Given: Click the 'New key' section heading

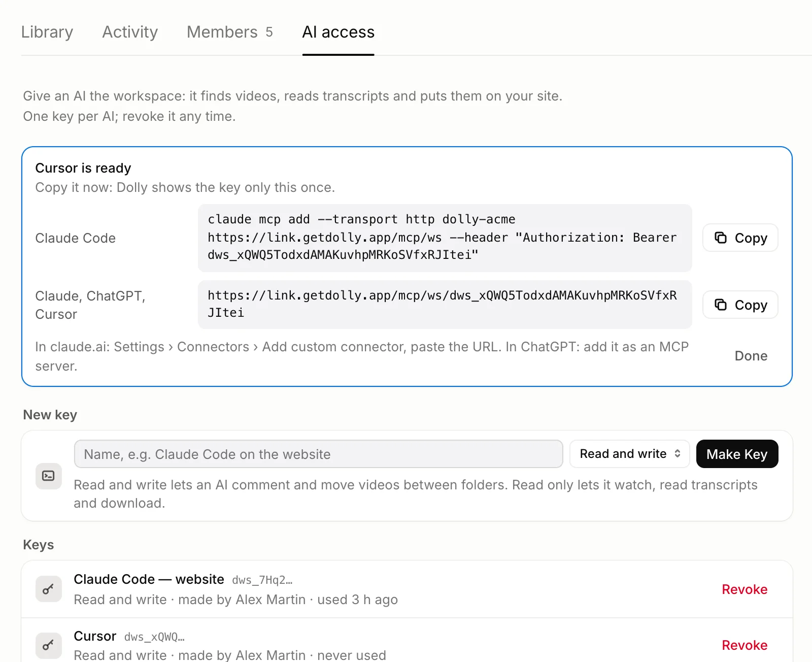Looking at the screenshot, I should click(50, 415).
